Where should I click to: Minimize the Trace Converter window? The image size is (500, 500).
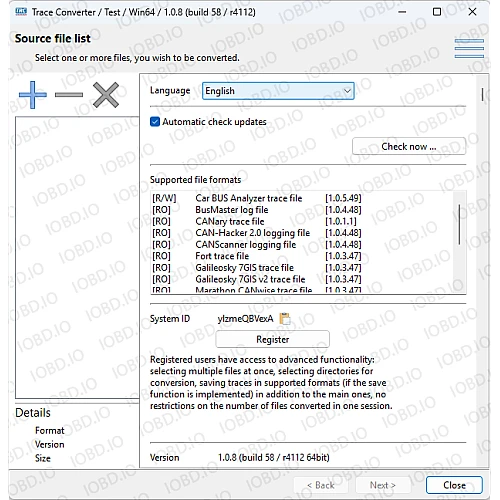402,12
